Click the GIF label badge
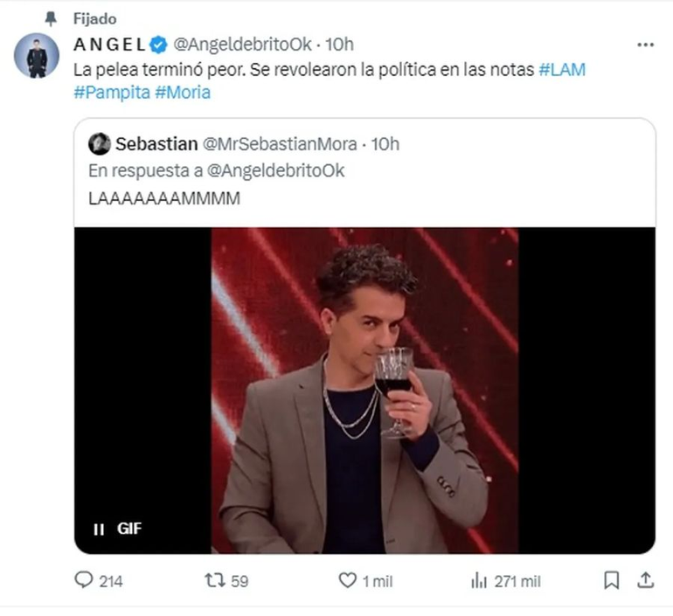Viewport: 673px width, 616px height. [x=129, y=529]
